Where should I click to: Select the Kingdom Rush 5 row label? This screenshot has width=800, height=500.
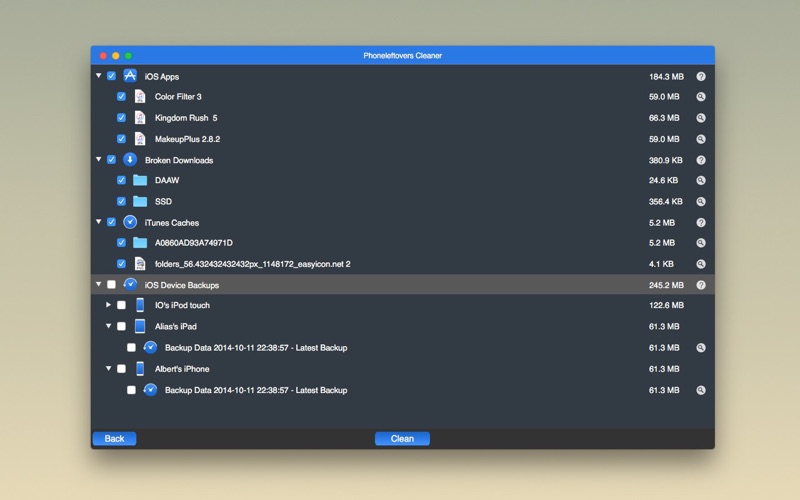click(186, 118)
